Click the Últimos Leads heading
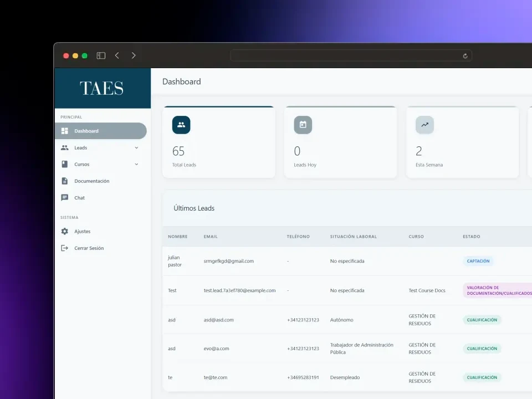Image resolution: width=532 pixels, height=399 pixels. click(194, 208)
